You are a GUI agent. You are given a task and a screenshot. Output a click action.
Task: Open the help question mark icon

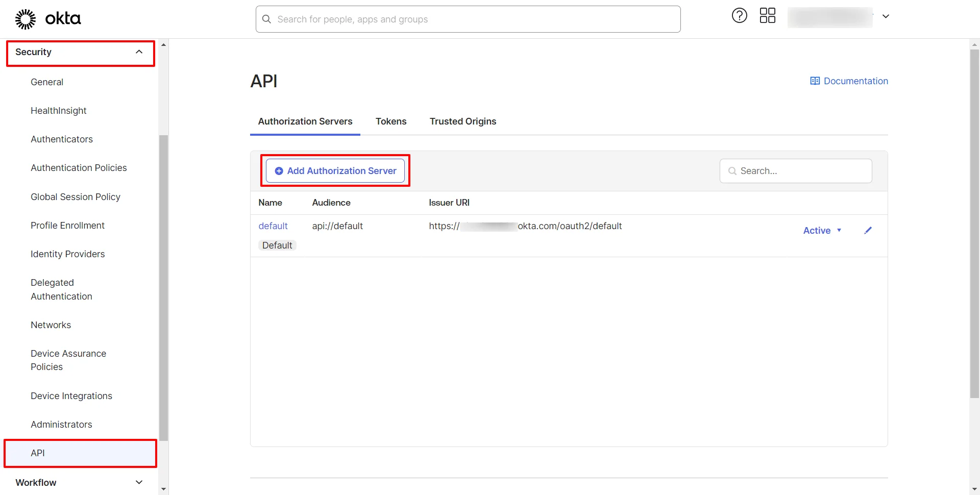(x=739, y=15)
